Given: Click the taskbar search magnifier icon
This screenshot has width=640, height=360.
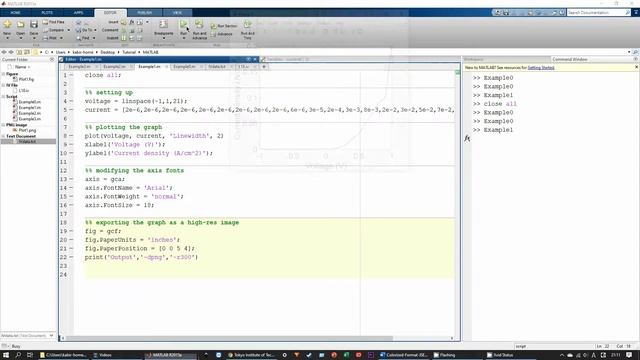Looking at the screenshot, I should coord(18,355).
